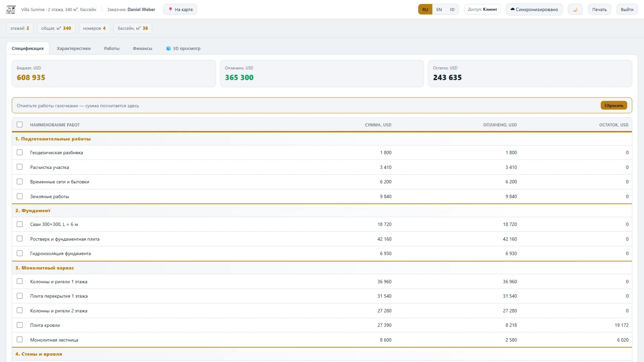Tick the Монолитная лестница checkbox
644x362 pixels.
(20, 340)
